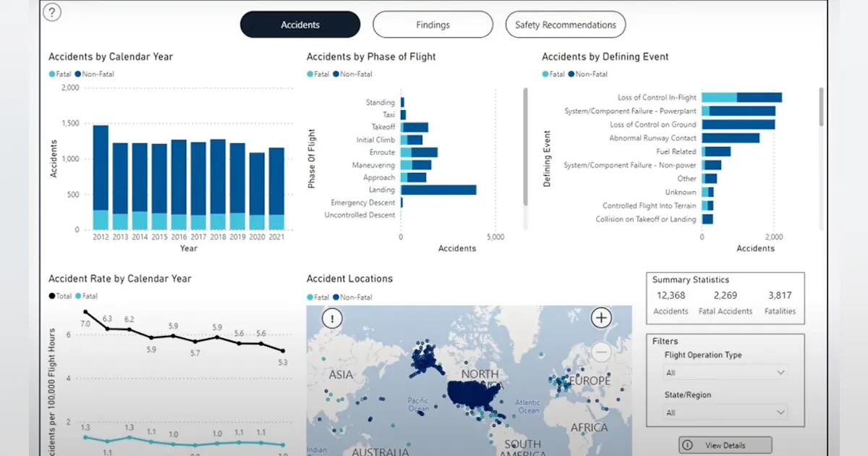Click the View Details button
Image resolution: width=868 pixels, height=456 pixels.
726,445
